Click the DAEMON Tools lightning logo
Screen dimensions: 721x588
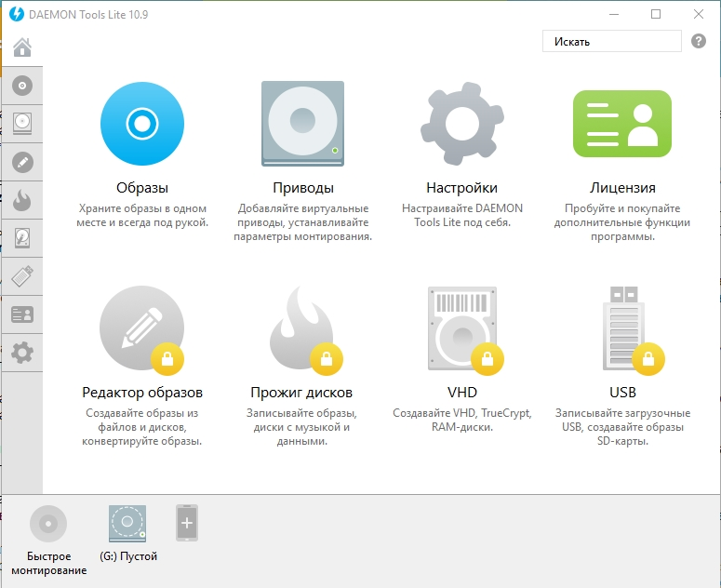coord(16,14)
